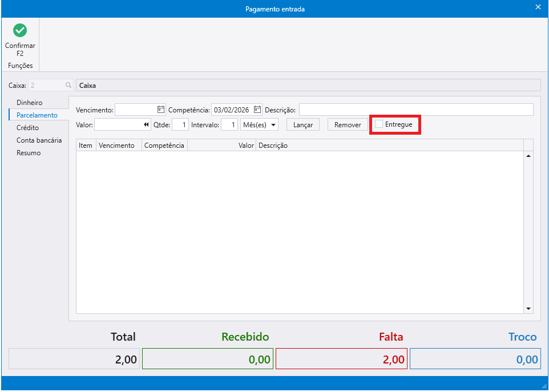The width and height of the screenshot is (549, 392).
Task: Click the Intervalo number field
Action: [x=229, y=124]
